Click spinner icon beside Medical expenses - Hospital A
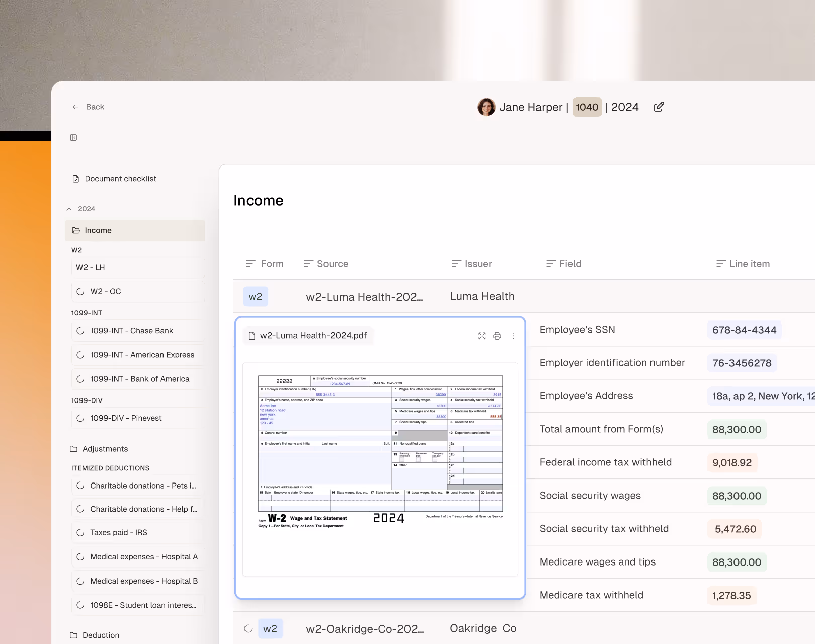This screenshot has width=815, height=644. [x=80, y=557]
